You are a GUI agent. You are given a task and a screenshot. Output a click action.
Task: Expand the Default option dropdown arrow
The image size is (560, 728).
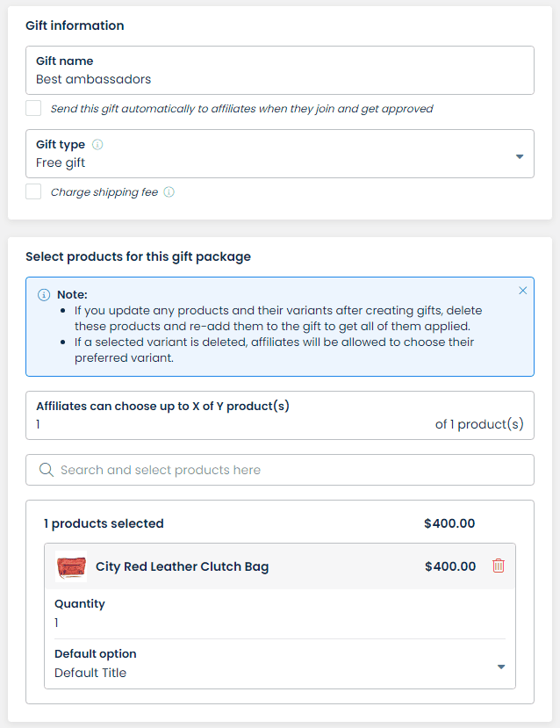501,667
